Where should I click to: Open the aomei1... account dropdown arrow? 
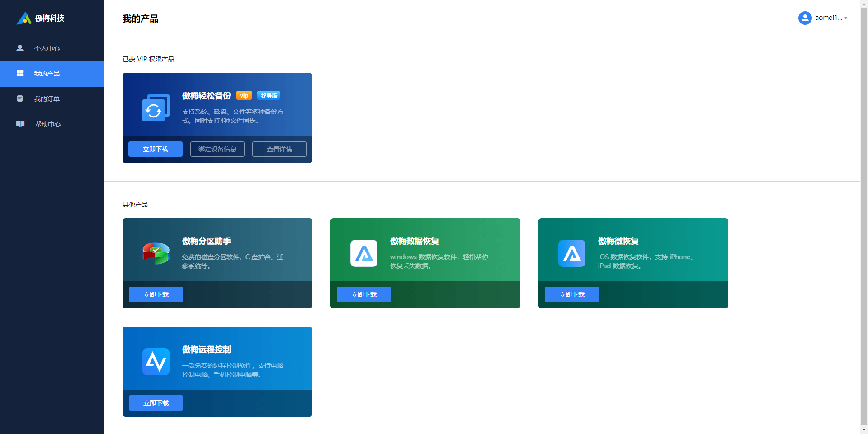coord(846,18)
